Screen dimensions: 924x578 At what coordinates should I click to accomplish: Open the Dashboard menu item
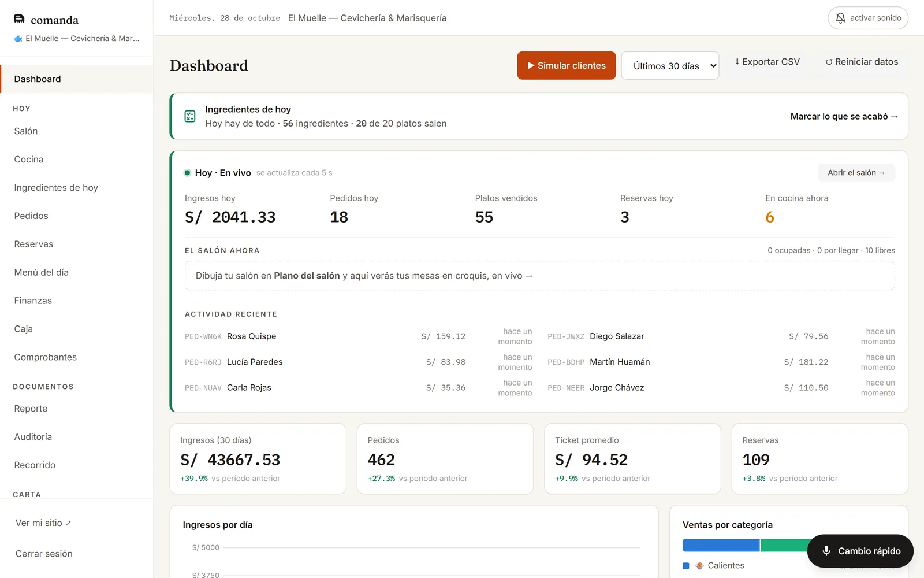(77, 79)
